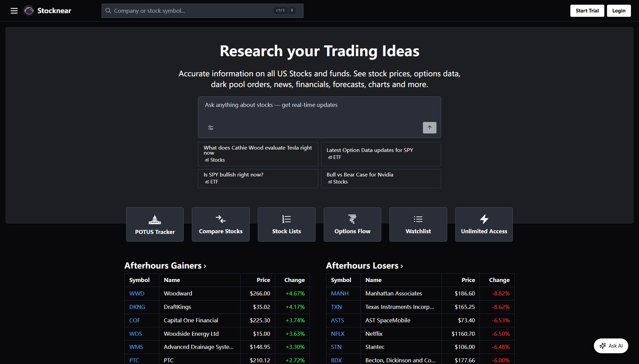Launch the Ask AI floating button

click(x=611, y=346)
